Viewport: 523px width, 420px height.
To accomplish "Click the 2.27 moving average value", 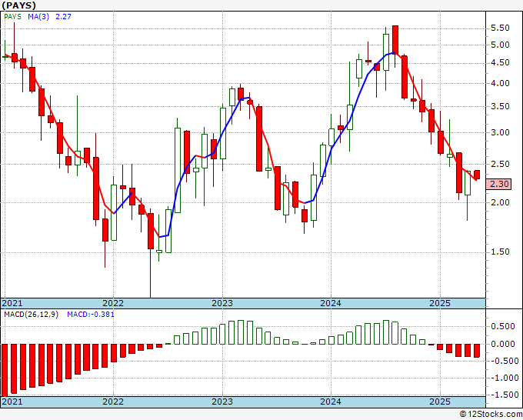I will (63, 17).
